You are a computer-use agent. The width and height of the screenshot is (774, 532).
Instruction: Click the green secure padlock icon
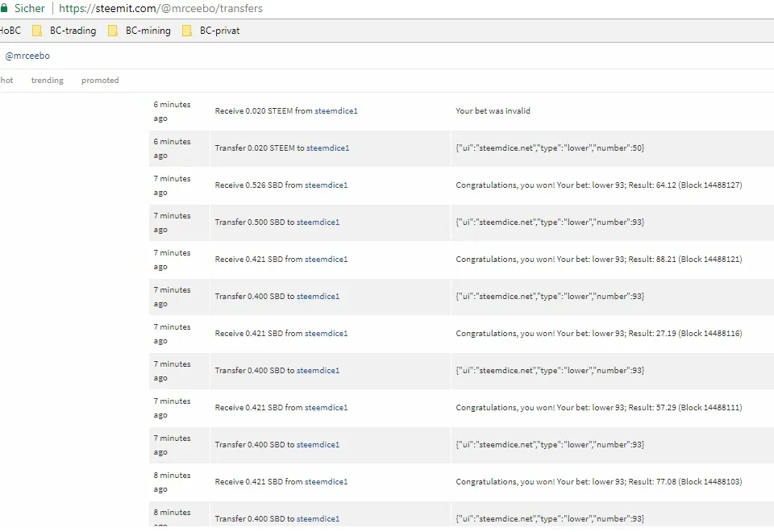pos(3,8)
